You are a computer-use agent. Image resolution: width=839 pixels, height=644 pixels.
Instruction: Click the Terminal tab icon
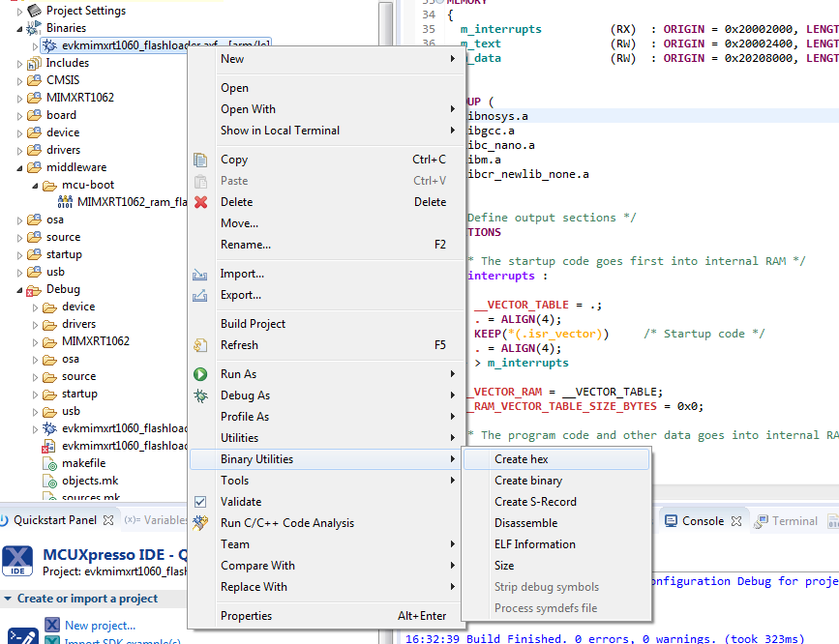click(761, 521)
